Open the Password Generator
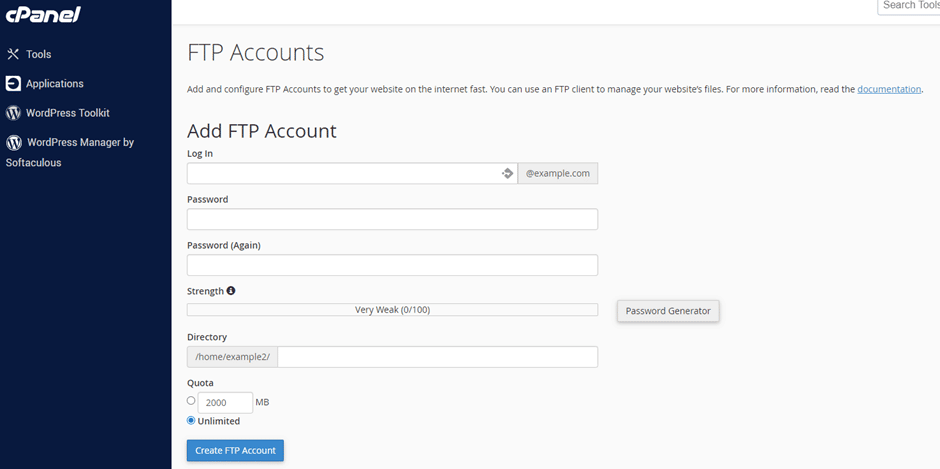Screen dimensions: 940x469 pos(668,311)
